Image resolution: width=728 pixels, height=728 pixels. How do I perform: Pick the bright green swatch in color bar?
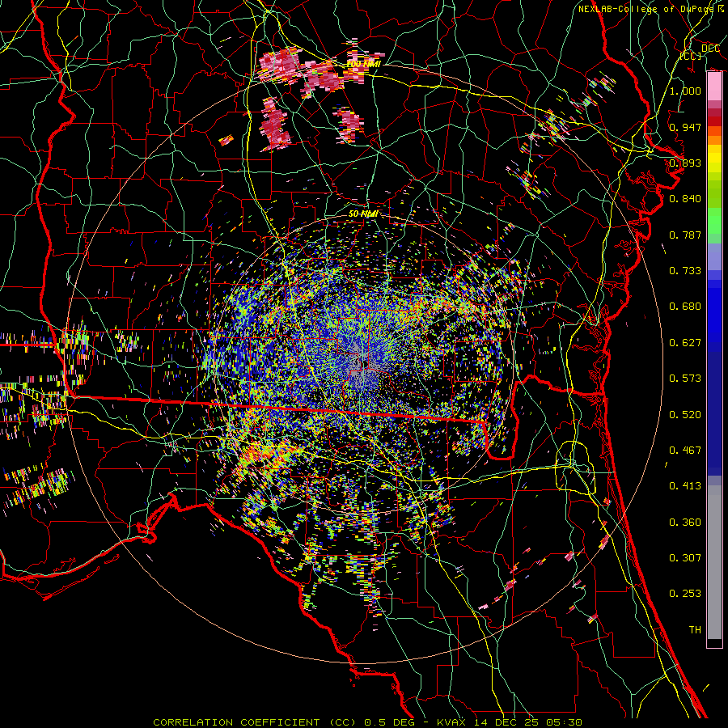point(714,222)
